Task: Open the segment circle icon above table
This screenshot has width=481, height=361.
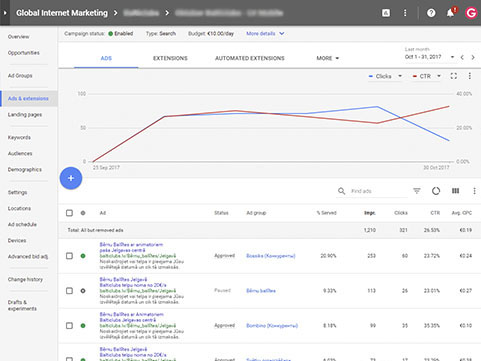Action: coord(436,191)
